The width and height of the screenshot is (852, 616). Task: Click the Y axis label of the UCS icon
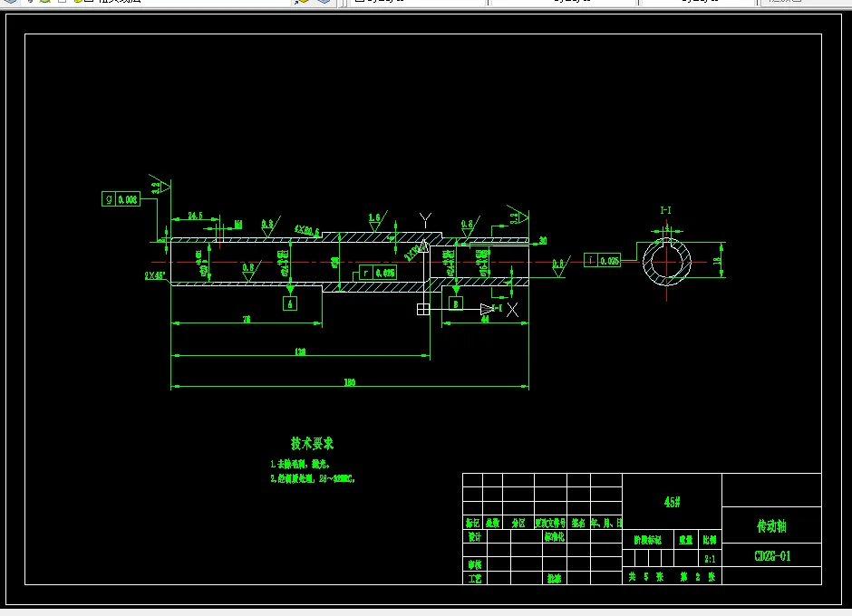(425, 220)
